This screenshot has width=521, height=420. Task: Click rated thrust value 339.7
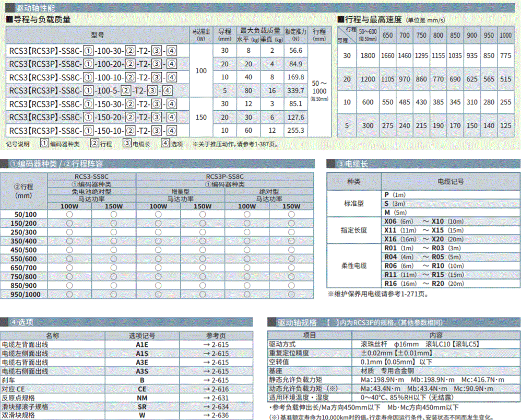point(295,90)
